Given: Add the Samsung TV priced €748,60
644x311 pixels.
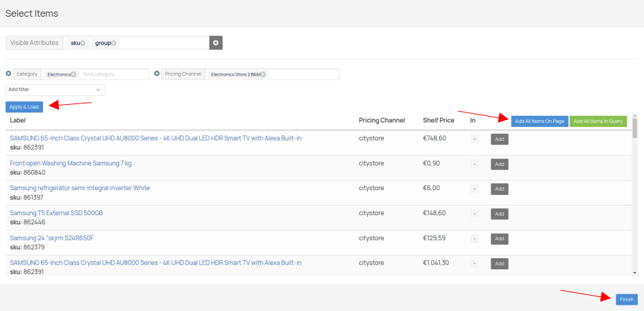Looking at the screenshot, I should [x=500, y=140].
